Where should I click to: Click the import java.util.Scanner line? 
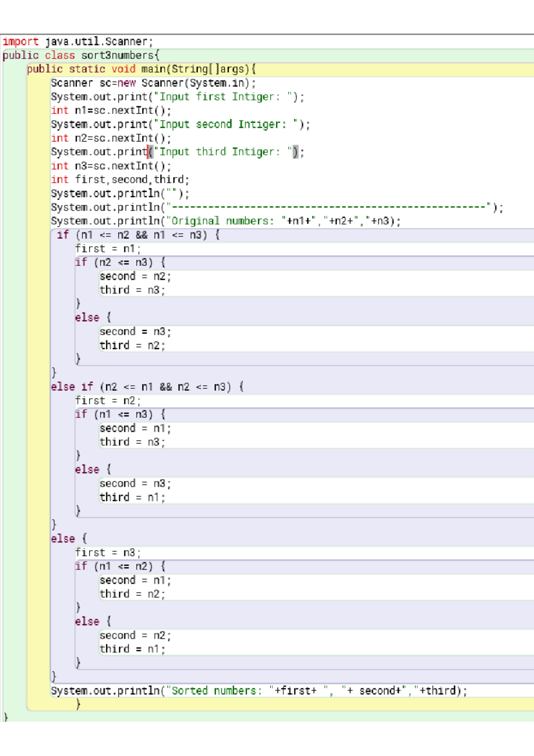pyautogui.click(x=78, y=42)
